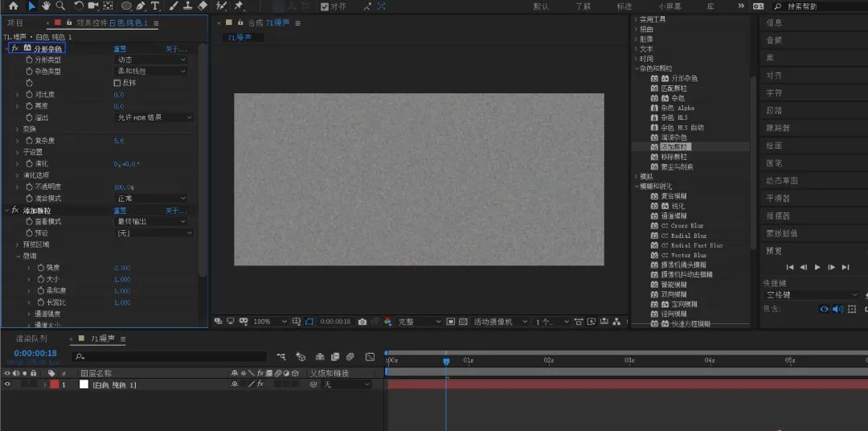Open the 活动摄像机 camera view dropdown
868x431 pixels.
(x=501, y=322)
